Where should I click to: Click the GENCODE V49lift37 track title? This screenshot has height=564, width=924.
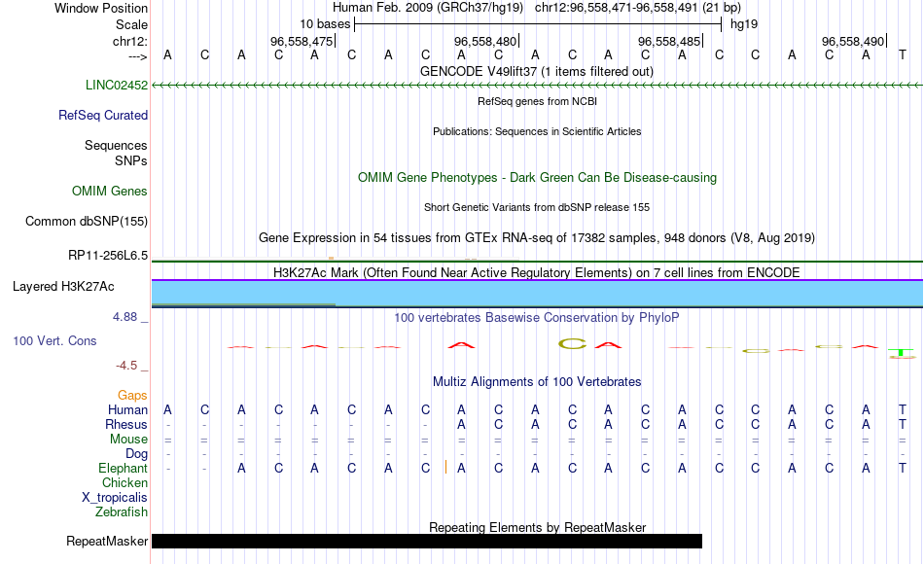[x=536, y=71]
